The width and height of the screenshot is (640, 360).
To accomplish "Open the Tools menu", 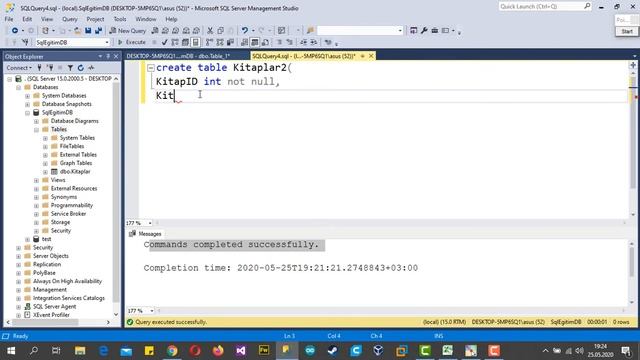I will (120, 19).
